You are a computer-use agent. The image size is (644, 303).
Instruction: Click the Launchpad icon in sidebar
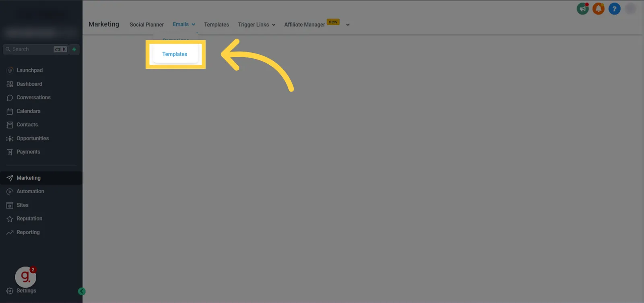tap(10, 70)
